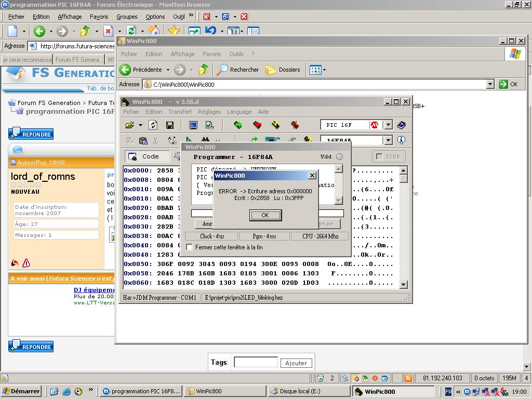Click the read device green chip icon
The width and height of the screenshot is (532, 399).
pos(238,125)
